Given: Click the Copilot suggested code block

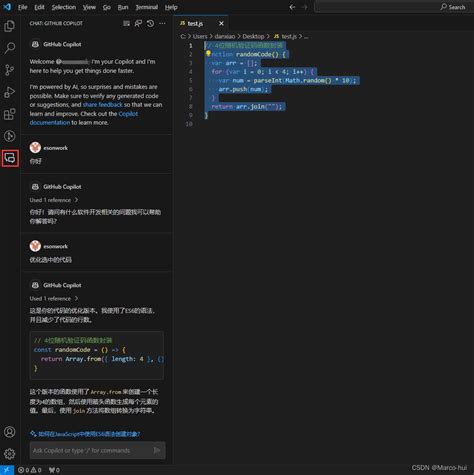Looking at the screenshot, I should pos(97,355).
